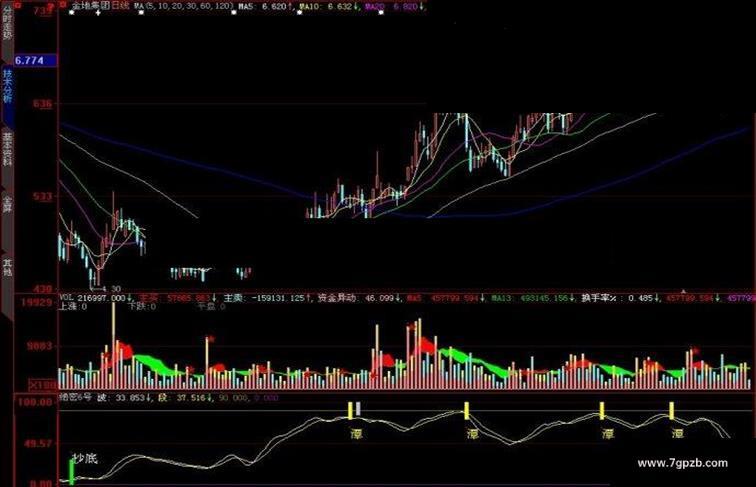This screenshot has height=487, width=756.
Task: Click the 100.00 indicator axis label
Action: click(x=35, y=402)
